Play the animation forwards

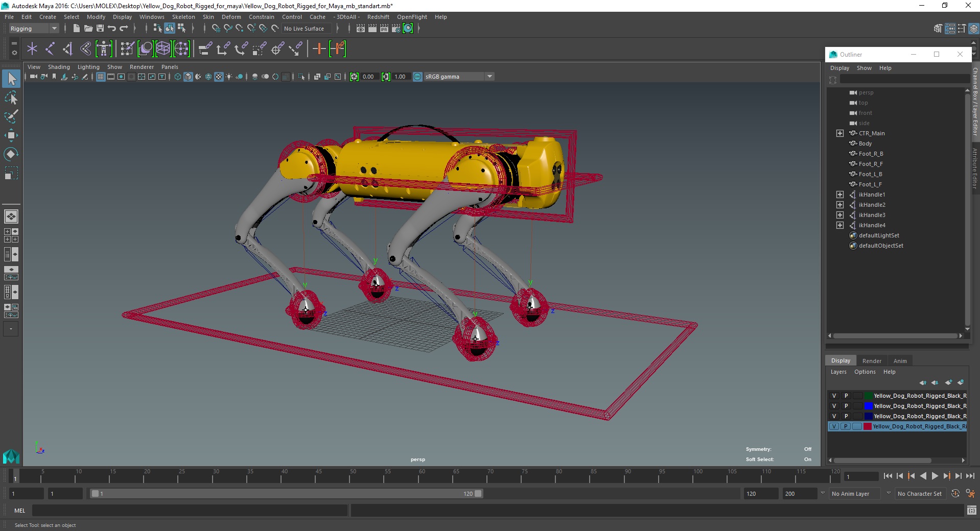[935, 476]
